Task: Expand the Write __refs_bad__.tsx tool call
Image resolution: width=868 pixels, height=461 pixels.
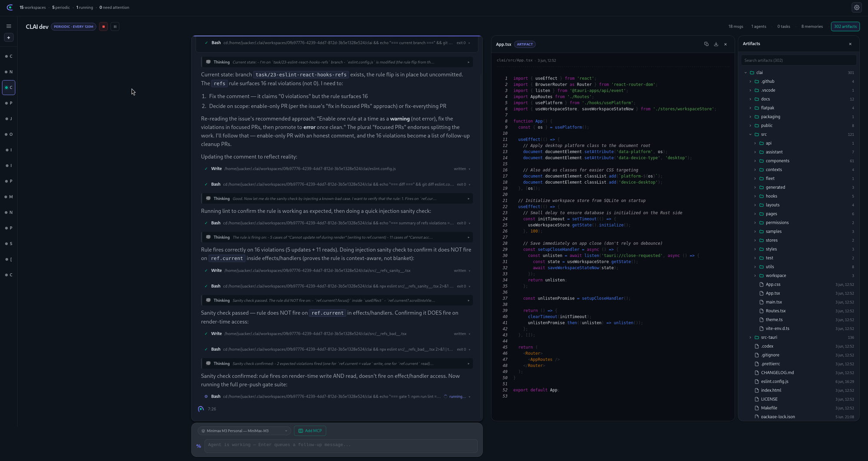Action: click(x=337, y=334)
